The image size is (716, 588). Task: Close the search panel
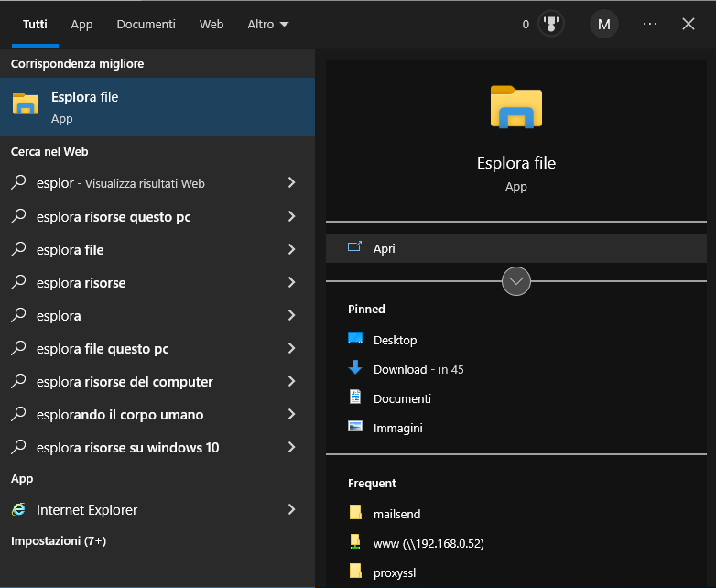689,24
